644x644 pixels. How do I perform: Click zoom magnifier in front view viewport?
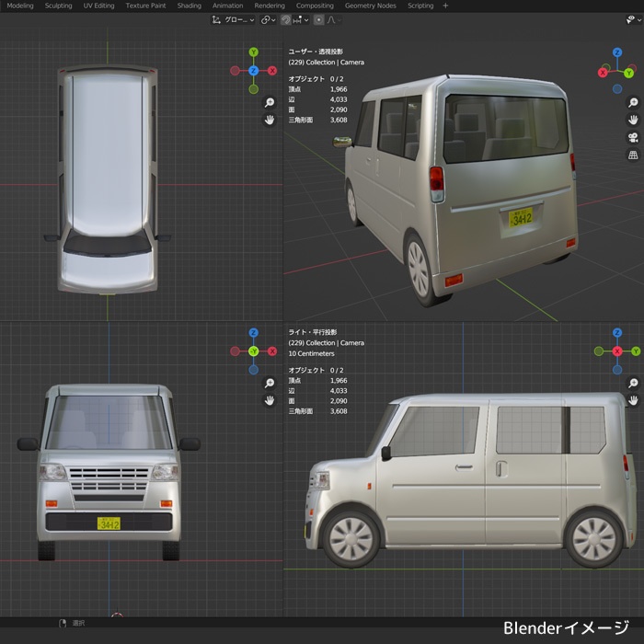tap(270, 383)
